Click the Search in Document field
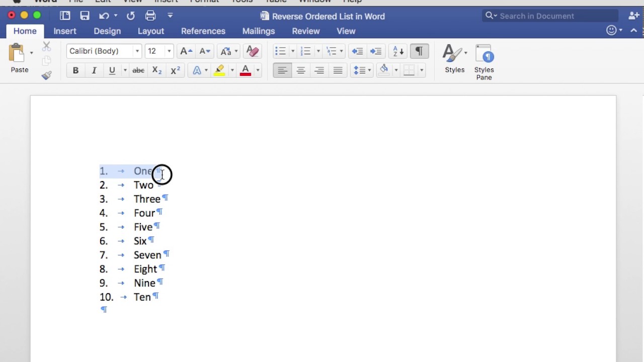The image size is (644, 362). tap(549, 16)
